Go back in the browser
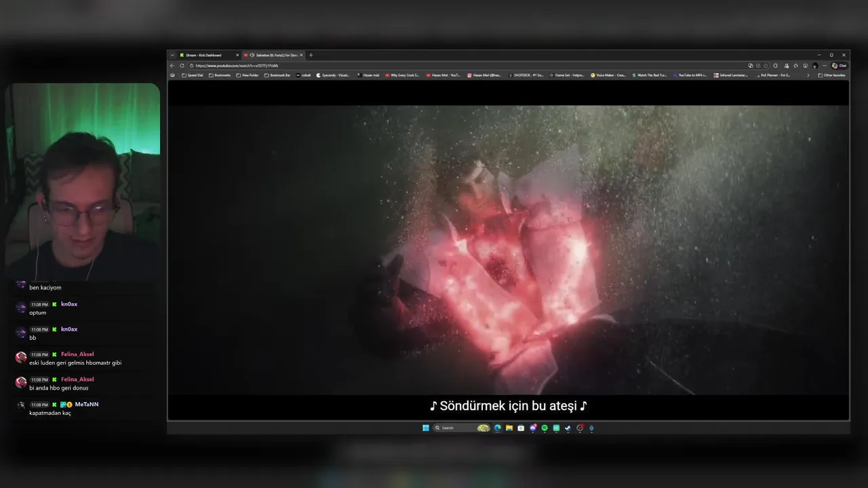The height and width of the screenshot is (488, 868). click(172, 66)
